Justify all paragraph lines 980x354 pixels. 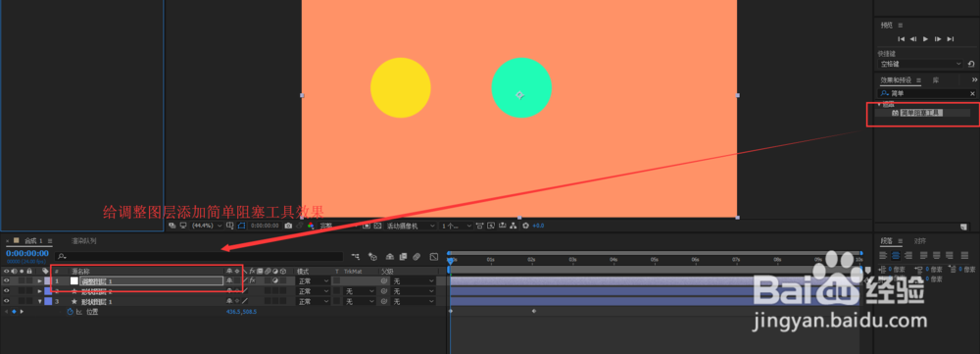coord(964,255)
